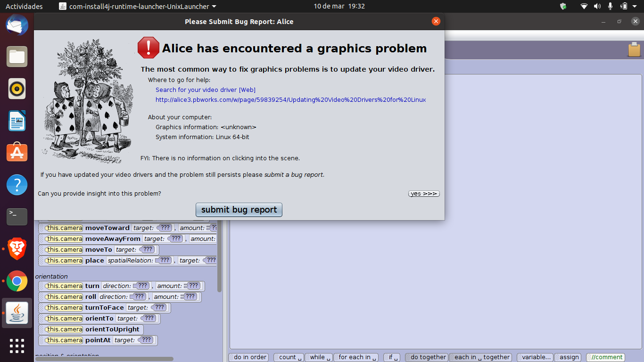Click the "System information: Linux 64-bit" text
The image size is (644, 362).
point(203,137)
